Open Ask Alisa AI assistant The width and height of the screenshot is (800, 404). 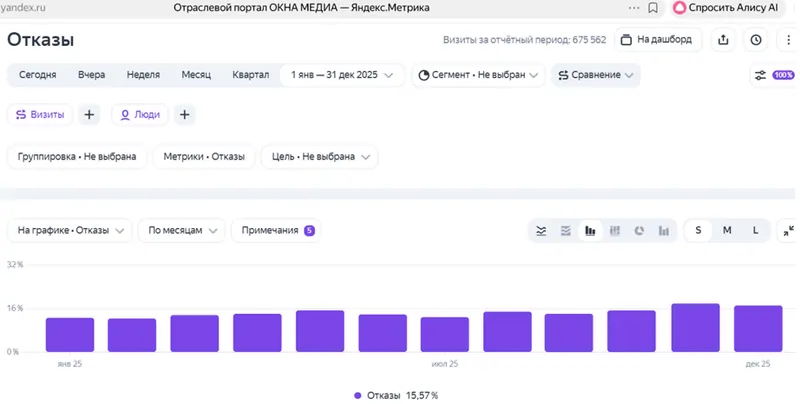[x=727, y=8]
